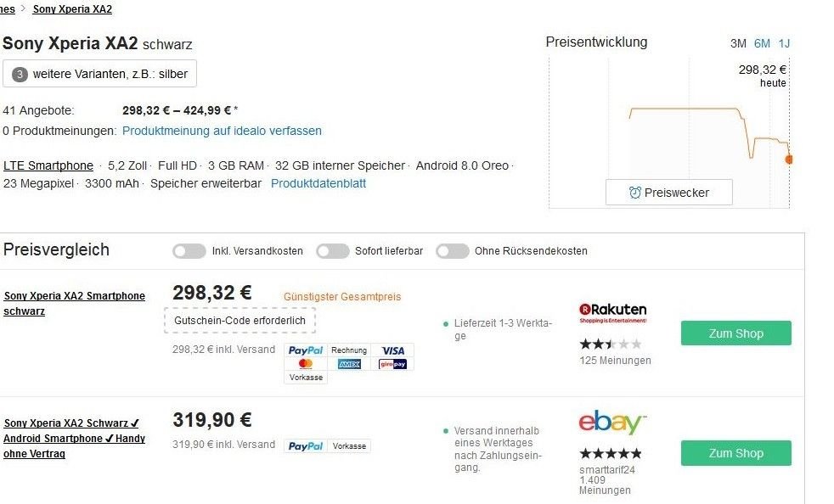Enable Ohne Rücksendekosten toggle
This screenshot has width=834, height=504.
[452, 251]
